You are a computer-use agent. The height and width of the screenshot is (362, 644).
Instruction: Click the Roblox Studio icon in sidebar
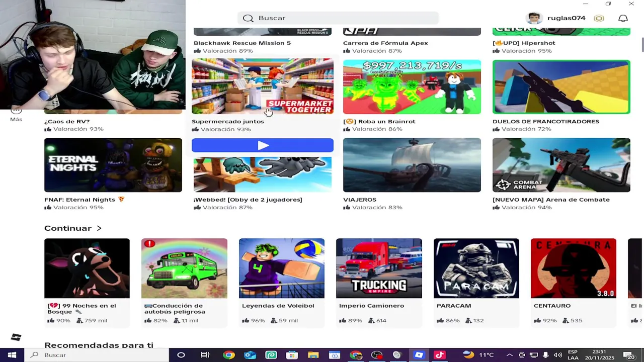[16, 337]
